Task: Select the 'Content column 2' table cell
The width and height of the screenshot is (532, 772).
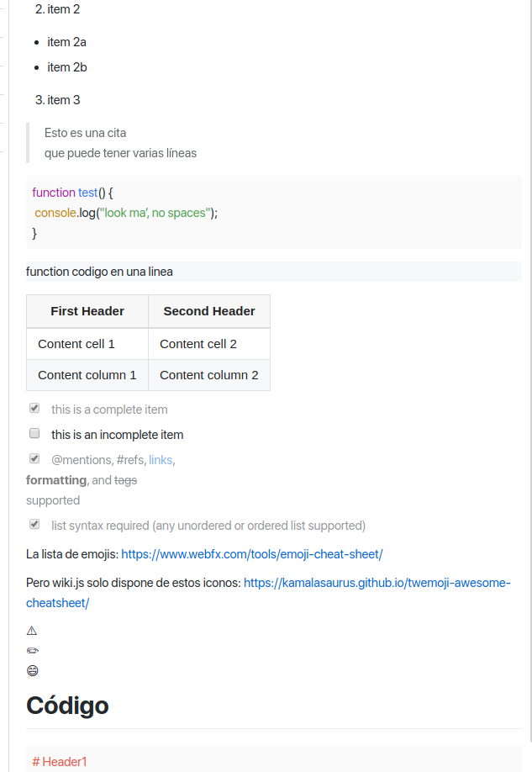Action: click(209, 375)
